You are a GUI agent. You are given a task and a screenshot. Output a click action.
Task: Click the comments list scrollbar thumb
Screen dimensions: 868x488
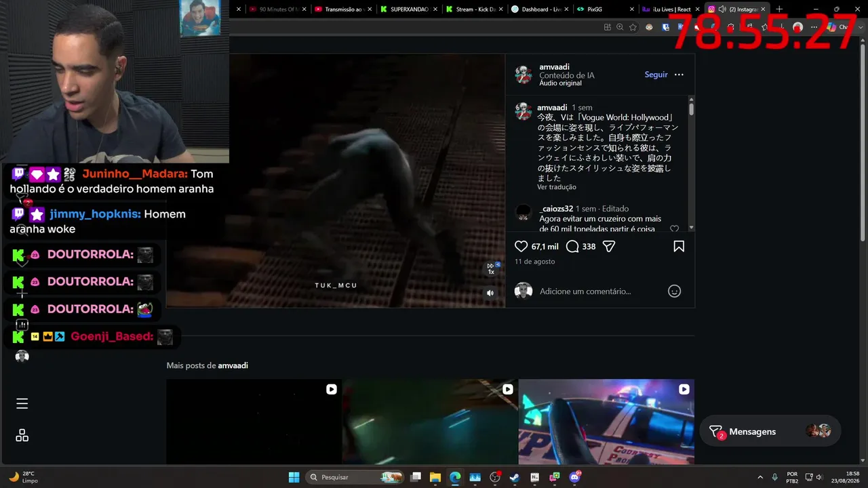(x=691, y=108)
